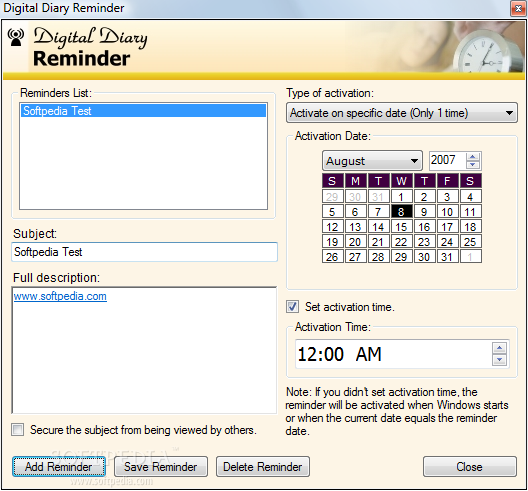Open the August month dropdown
The width and height of the screenshot is (528, 491).
(372, 161)
